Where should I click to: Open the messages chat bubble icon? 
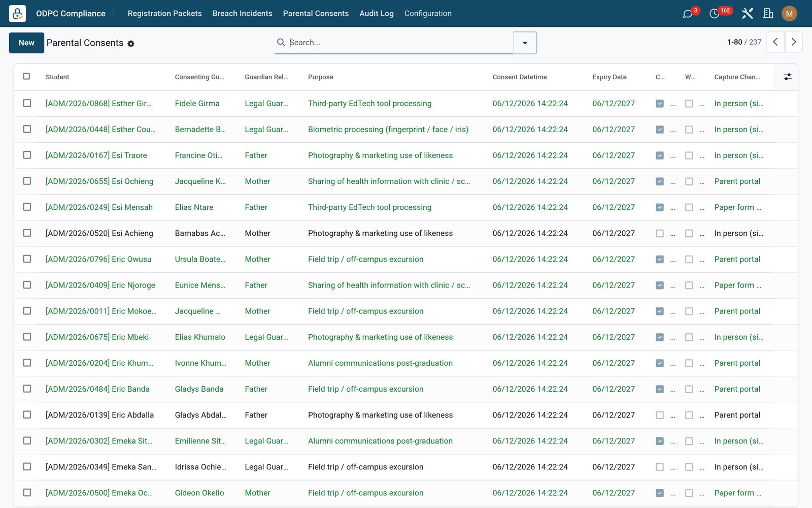coord(688,14)
